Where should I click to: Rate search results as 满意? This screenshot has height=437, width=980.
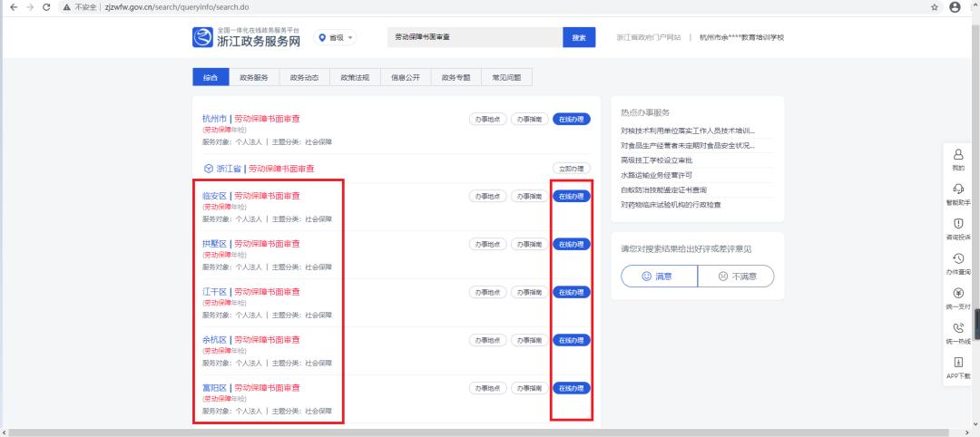(659, 276)
